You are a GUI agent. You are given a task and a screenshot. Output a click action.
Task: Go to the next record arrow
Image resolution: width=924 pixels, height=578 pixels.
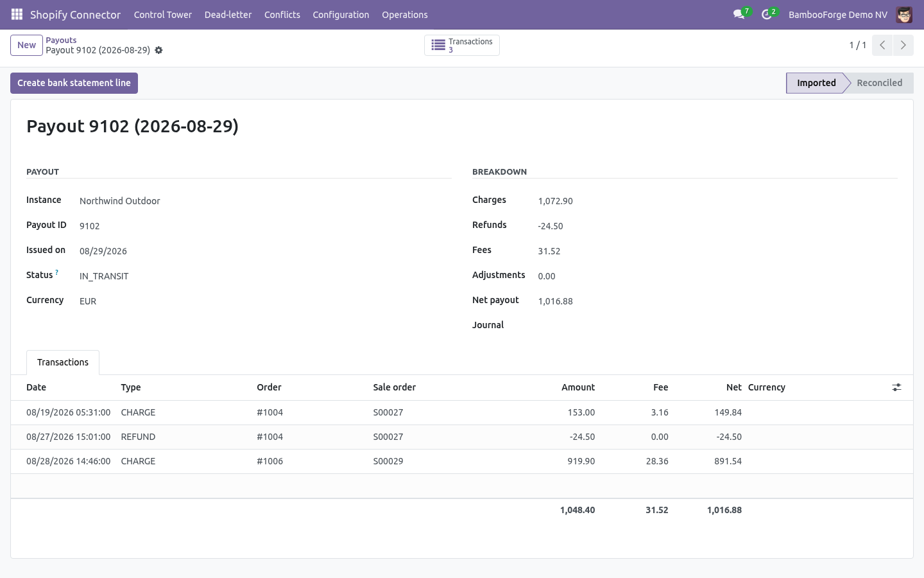click(903, 45)
